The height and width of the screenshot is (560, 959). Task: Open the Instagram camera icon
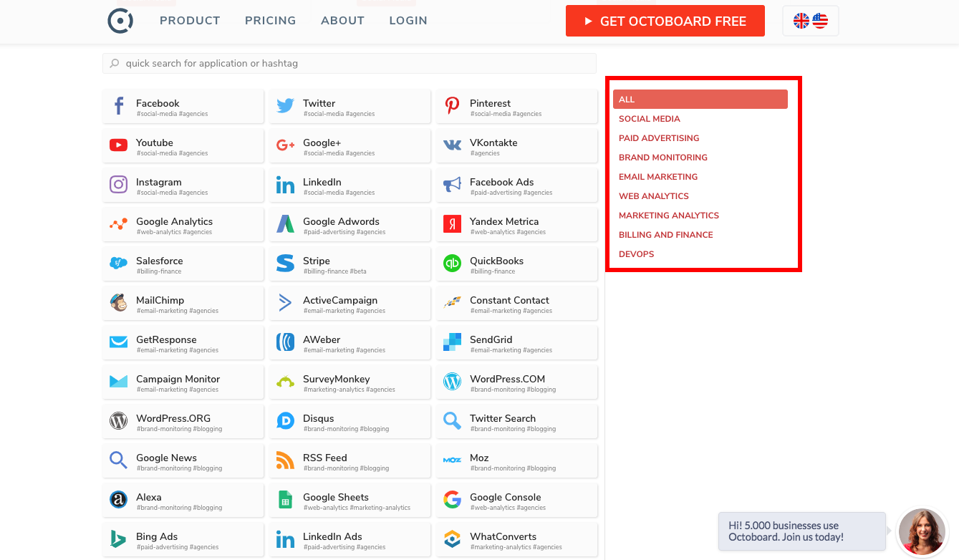pos(119,185)
